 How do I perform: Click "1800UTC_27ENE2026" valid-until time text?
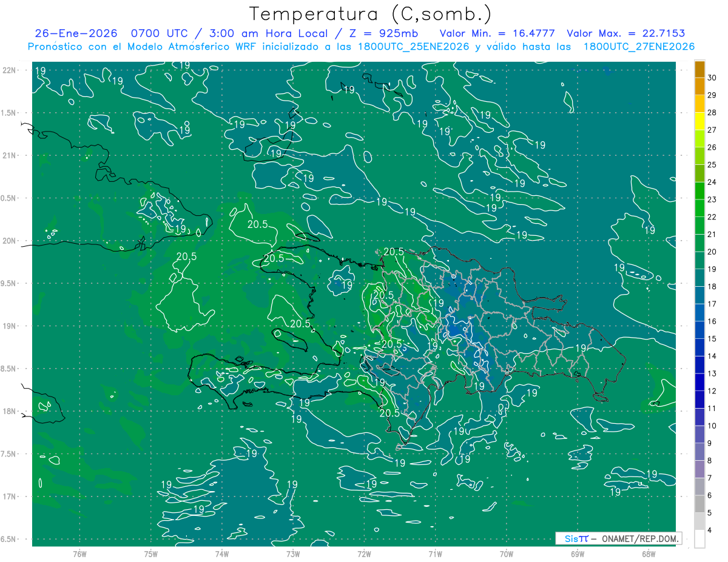pyautogui.click(x=639, y=47)
